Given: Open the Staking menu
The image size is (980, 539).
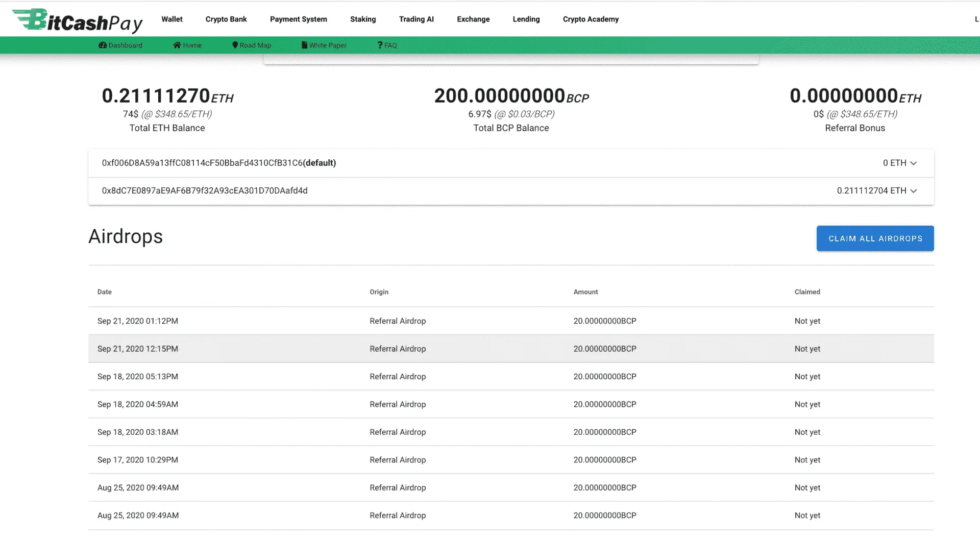Looking at the screenshot, I should (363, 19).
